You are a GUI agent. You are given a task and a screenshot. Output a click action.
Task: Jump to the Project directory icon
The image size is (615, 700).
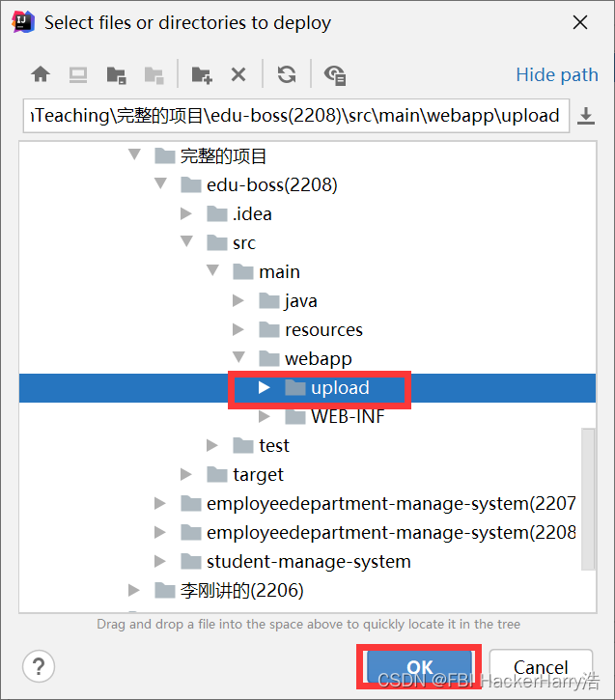point(117,75)
